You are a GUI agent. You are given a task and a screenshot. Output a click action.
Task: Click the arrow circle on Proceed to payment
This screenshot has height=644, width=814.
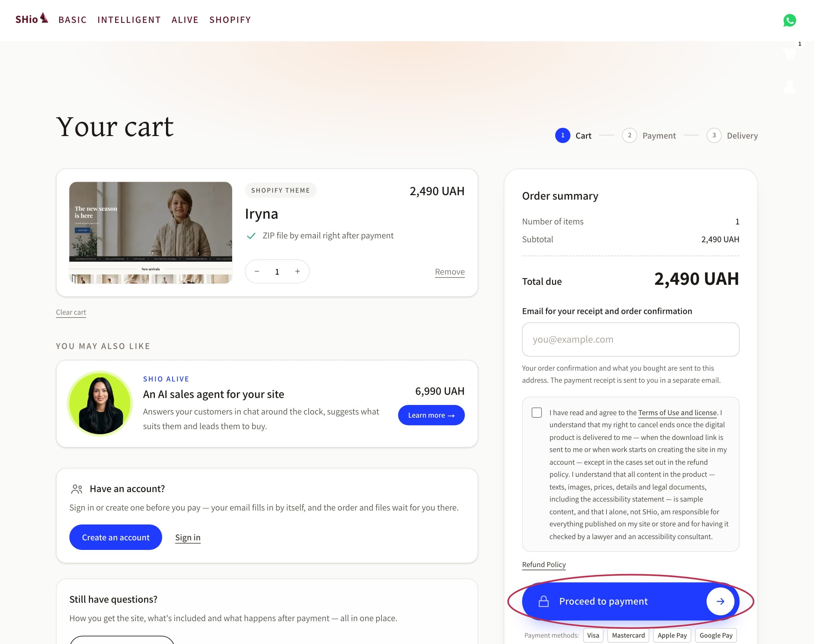720,601
